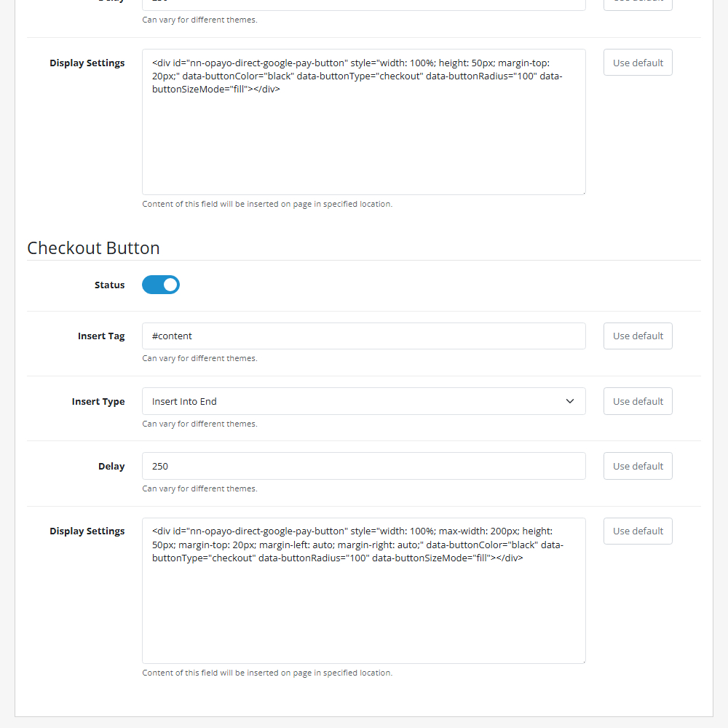Click the Insert Type label
Screen dimensions: 728x728
(x=98, y=402)
